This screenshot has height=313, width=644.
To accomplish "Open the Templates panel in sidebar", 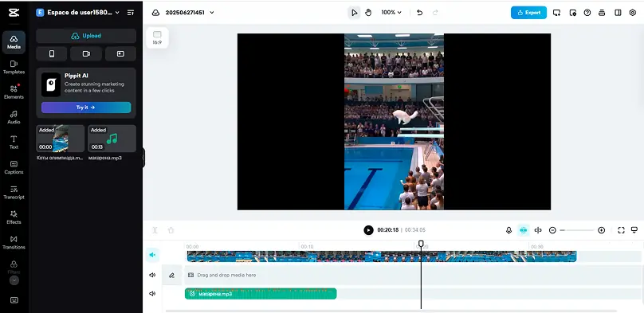I will pyautogui.click(x=14, y=67).
